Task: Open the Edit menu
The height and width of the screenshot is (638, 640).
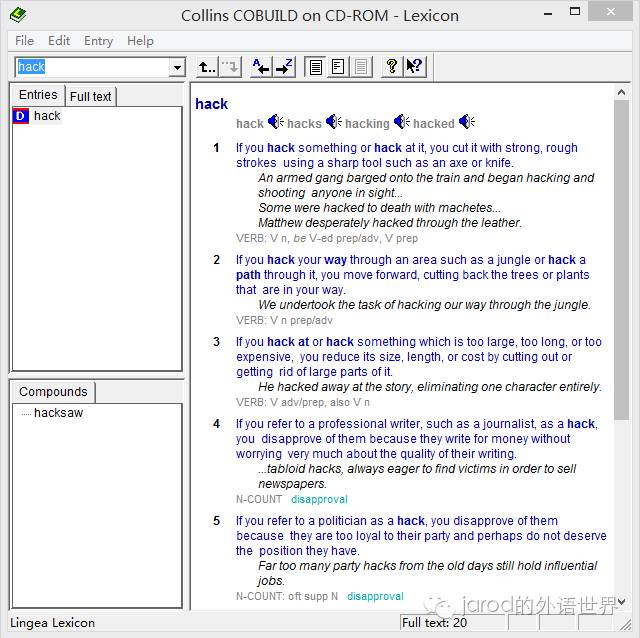Action: pos(59,41)
